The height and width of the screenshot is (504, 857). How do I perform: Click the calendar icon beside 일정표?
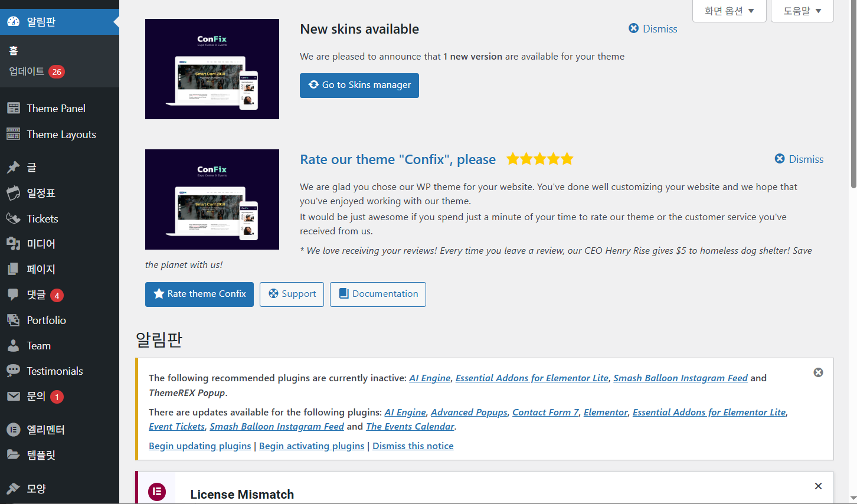[14, 193]
